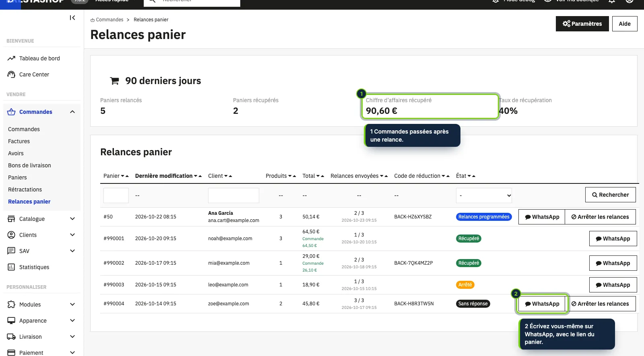Expand the Clients menu chevron
Screen dimensions: 644x356
pyautogui.click(x=72, y=235)
